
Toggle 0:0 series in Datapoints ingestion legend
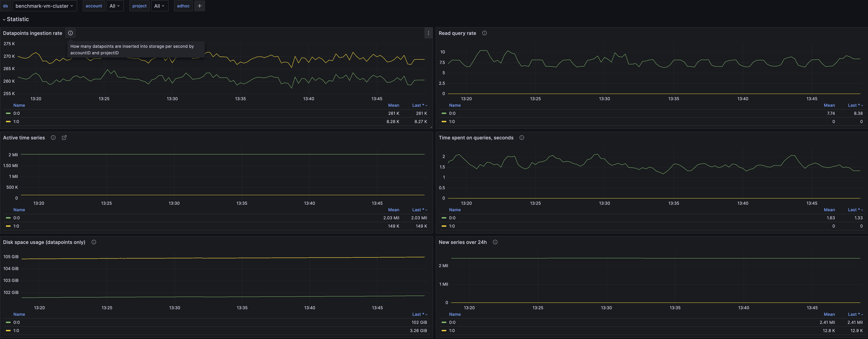(x=16, y=113)
